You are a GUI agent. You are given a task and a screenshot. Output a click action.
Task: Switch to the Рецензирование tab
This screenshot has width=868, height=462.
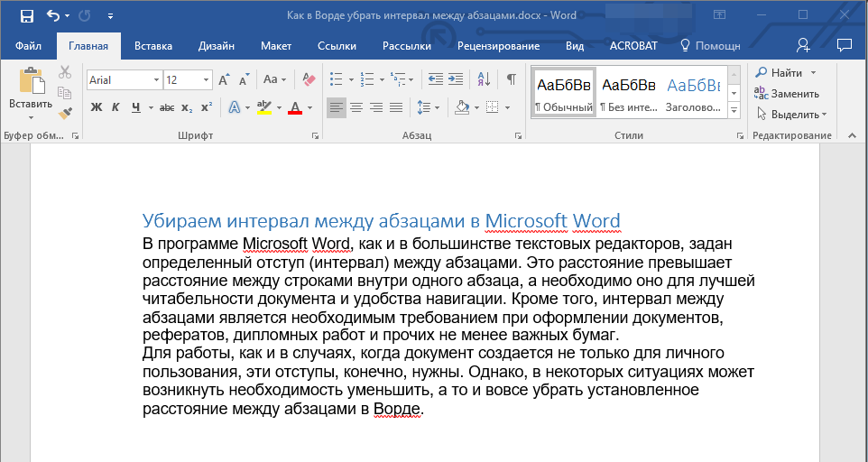coord(499,46)
